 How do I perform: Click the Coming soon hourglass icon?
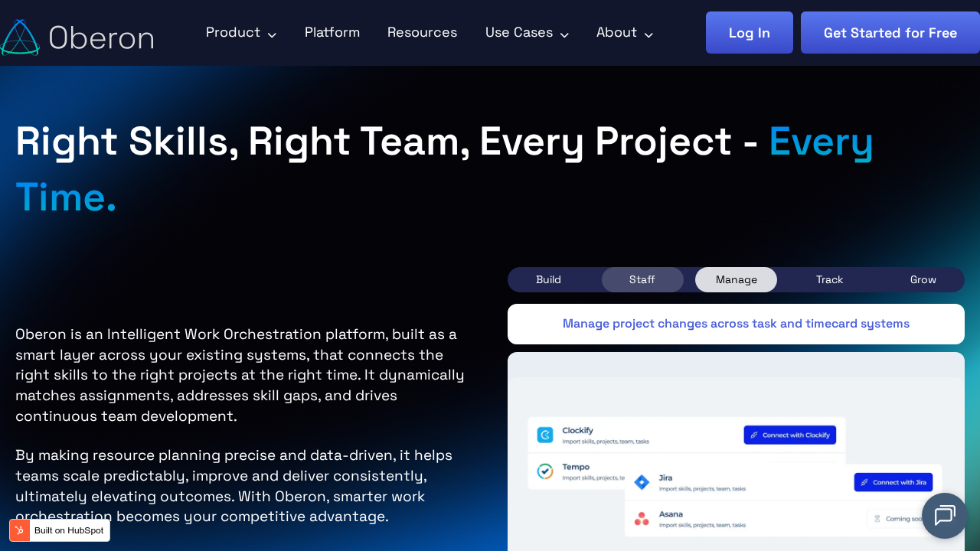[877, 519]
